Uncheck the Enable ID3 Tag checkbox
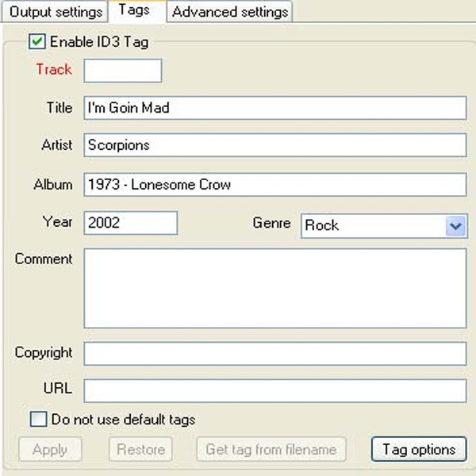This screenshot has height=476, width=476. point(37,41)
